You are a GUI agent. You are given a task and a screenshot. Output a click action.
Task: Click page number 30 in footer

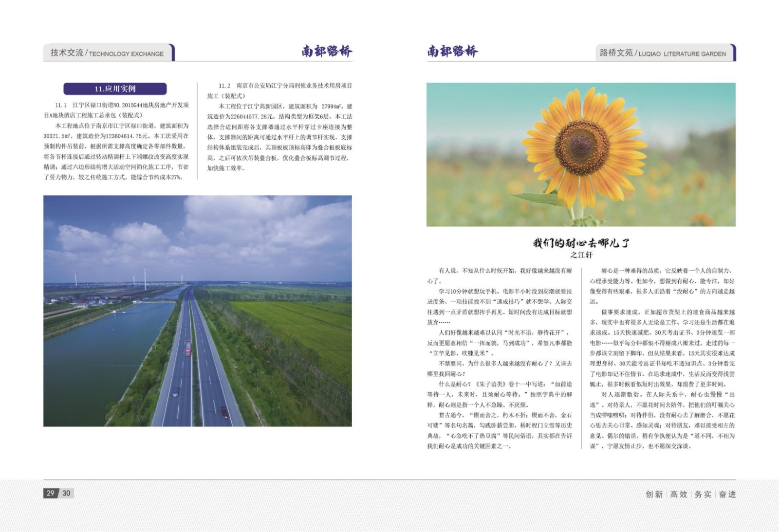coord(66,493)
